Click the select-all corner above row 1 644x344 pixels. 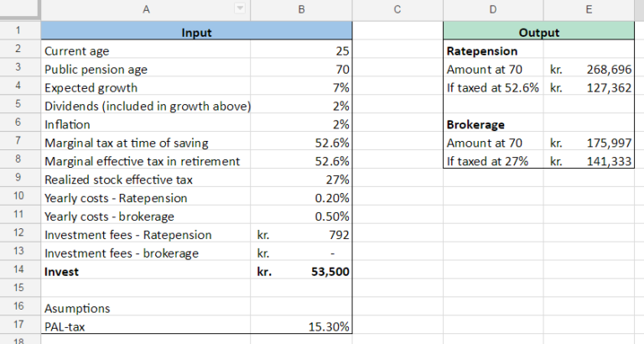click(18, 9)
